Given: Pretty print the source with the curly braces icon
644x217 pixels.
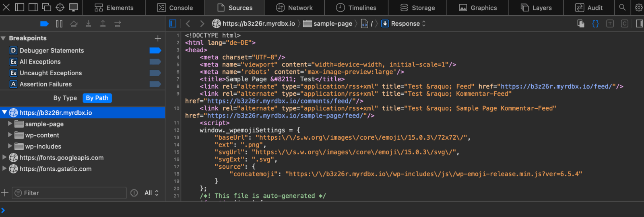Looking at the screenshot, I should (x=595, y=24).
